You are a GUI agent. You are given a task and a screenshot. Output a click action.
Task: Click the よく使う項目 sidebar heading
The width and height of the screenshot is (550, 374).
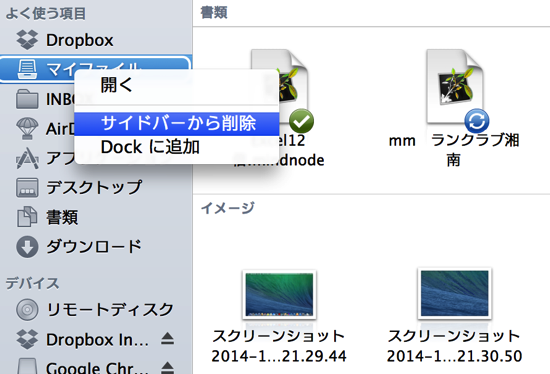click(46, 13)
